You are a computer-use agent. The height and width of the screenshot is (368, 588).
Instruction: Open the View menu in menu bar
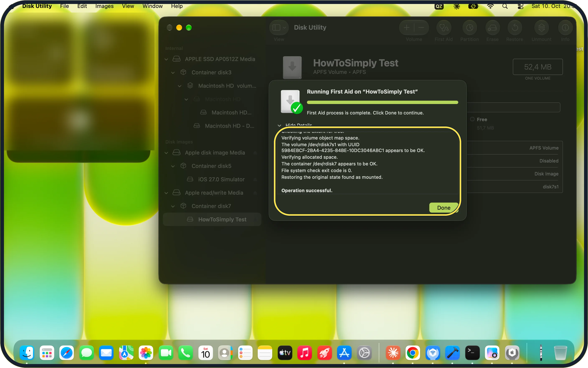[128, 6]
